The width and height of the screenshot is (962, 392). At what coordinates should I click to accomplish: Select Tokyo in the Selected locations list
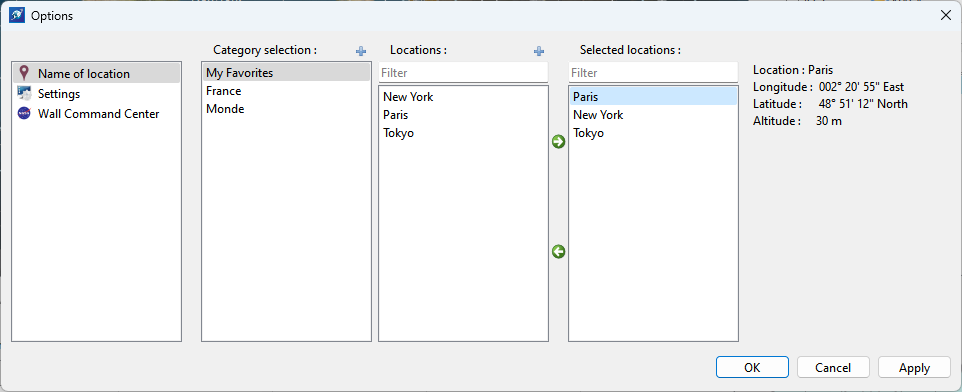pyautogui.click(x=653, y=133)
